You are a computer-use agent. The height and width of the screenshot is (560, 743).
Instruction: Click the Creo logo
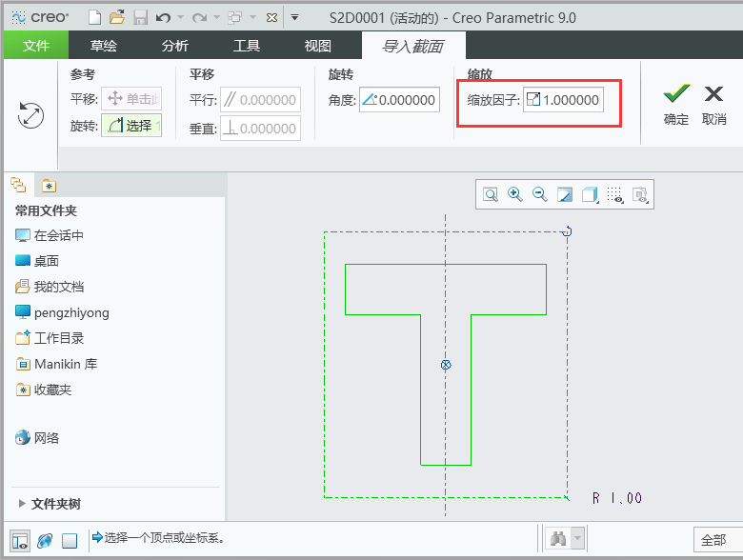click(40, 17)
